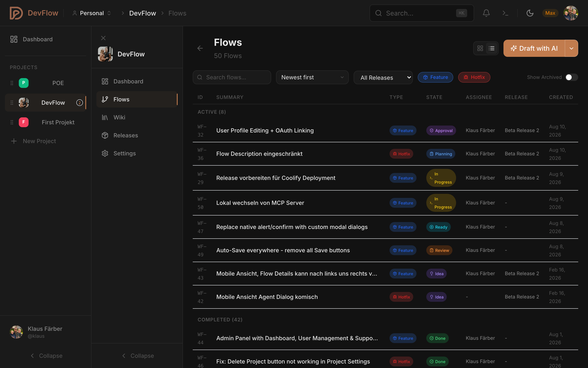
Task: Open the notifications bell
Action: (x=486, y=13)
